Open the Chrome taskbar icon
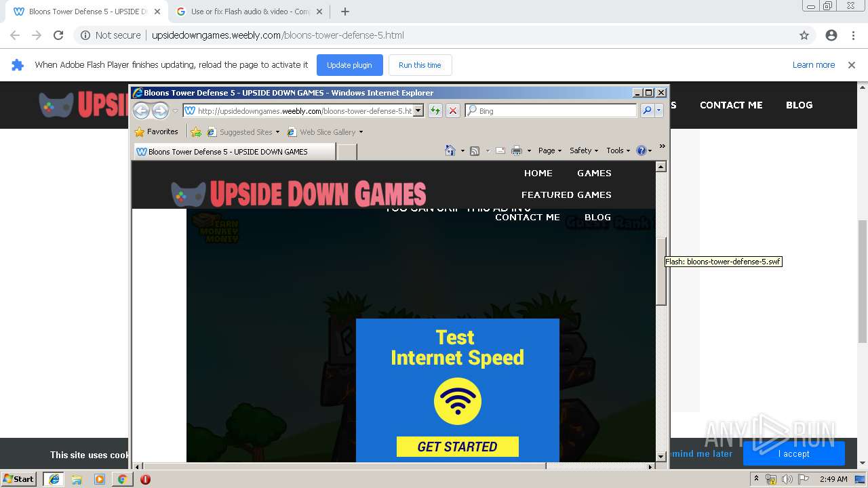 point(122,479)
